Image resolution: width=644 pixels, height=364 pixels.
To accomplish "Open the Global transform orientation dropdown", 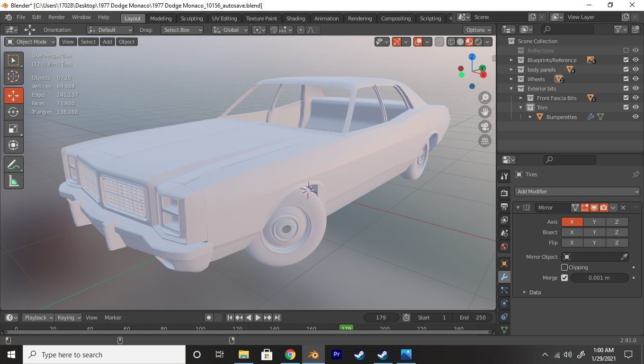I will click(230, 30).
